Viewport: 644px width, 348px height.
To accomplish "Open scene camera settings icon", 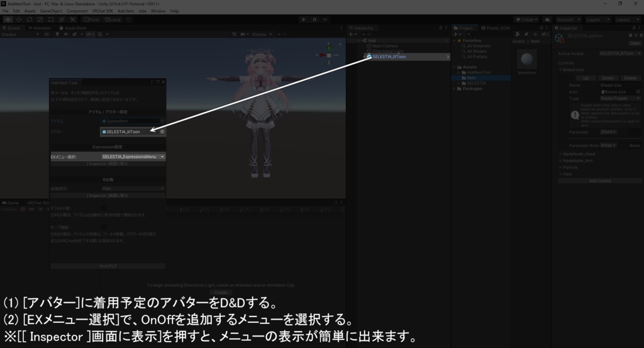I will pyautogui.click(x=243, y=35).
